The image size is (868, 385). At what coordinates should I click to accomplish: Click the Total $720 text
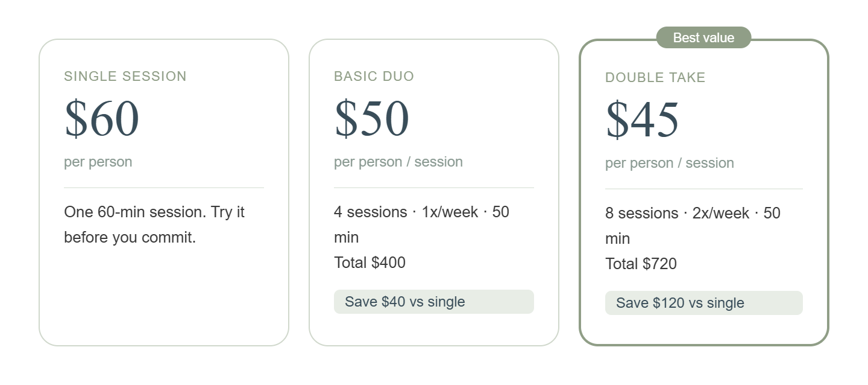tap(641, 264)
